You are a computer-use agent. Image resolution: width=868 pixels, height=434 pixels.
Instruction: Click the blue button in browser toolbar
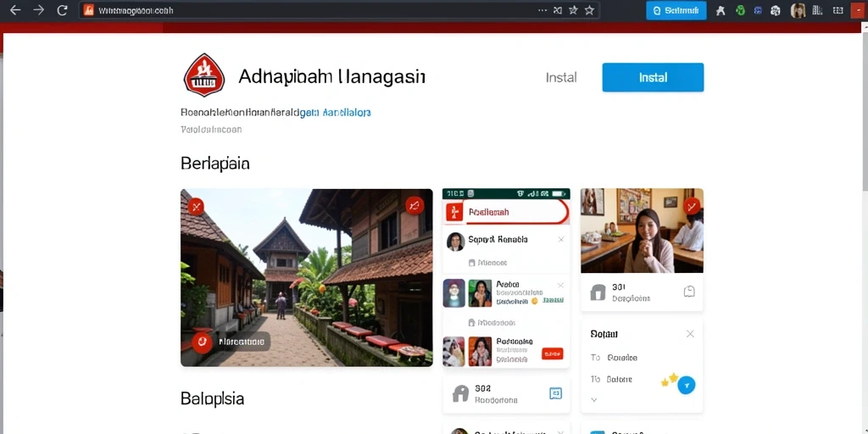[x=676, y=10]
